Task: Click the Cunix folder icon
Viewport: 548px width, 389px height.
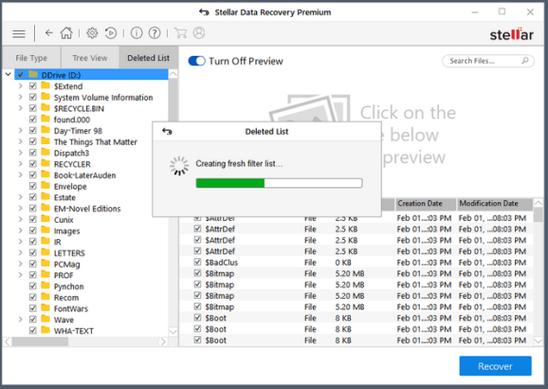Action: click(45, 219)
